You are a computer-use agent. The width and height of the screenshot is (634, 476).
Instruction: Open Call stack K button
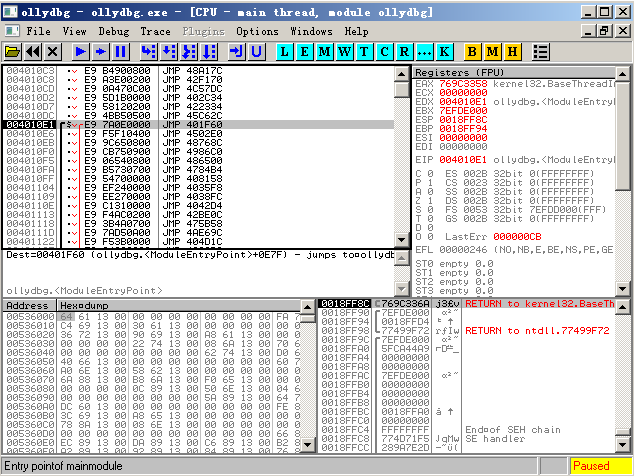[x=444, y=52]
